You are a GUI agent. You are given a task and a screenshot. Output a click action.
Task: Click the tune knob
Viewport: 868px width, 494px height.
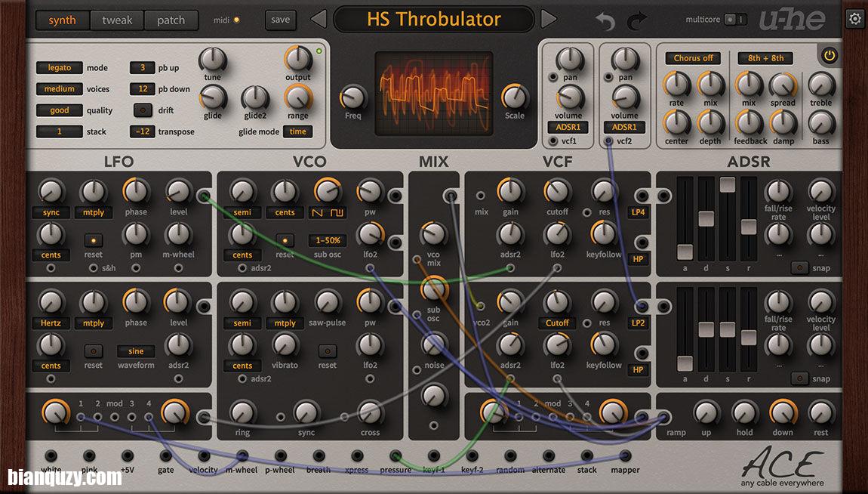pyautogui.click(x=213, y=59)
